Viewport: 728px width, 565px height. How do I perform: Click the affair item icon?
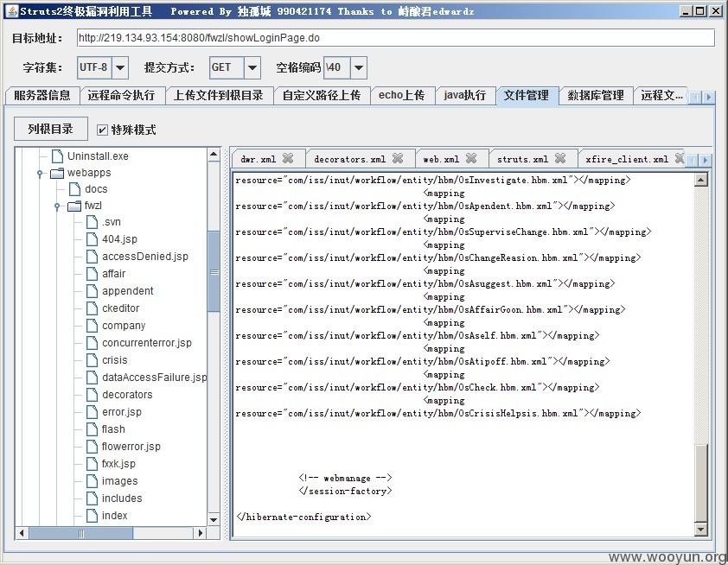click(x=92, y=274)
